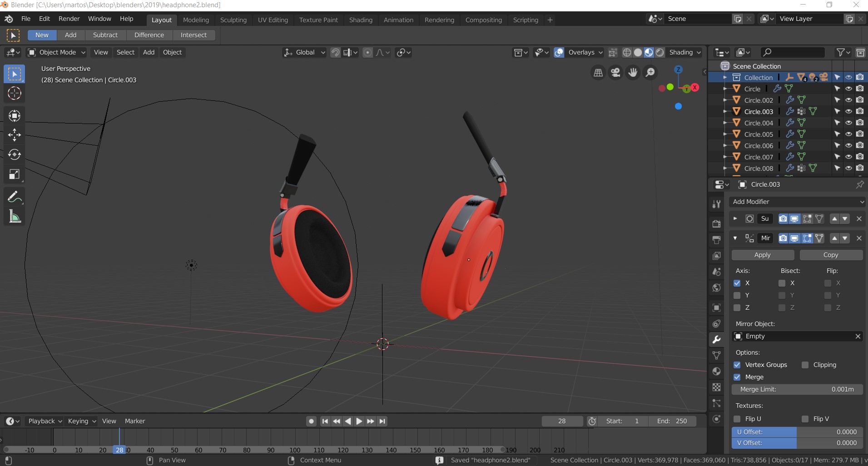Screen dimensions: 868x466
Task: Enable wireframe viewport shading mode
Action: coord(627,53)
